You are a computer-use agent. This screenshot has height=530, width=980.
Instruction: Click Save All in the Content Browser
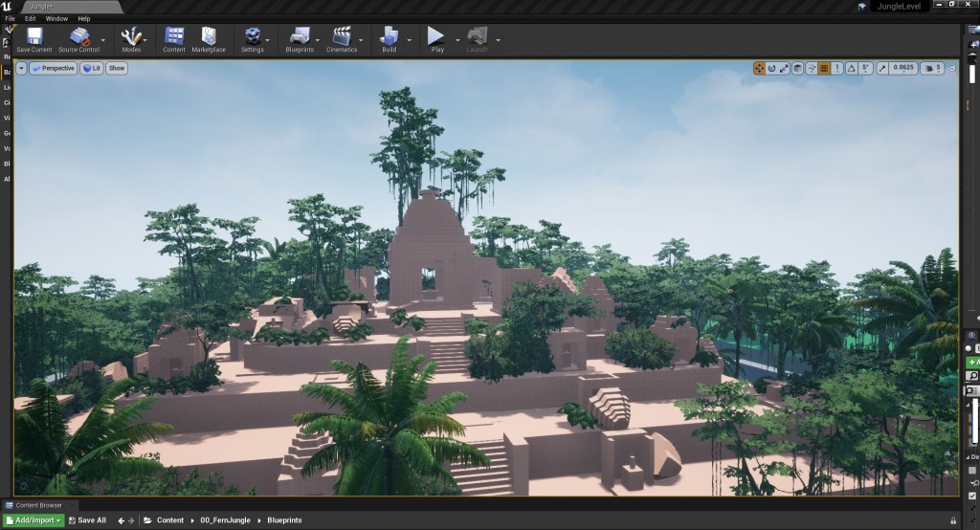pos(87,520)
